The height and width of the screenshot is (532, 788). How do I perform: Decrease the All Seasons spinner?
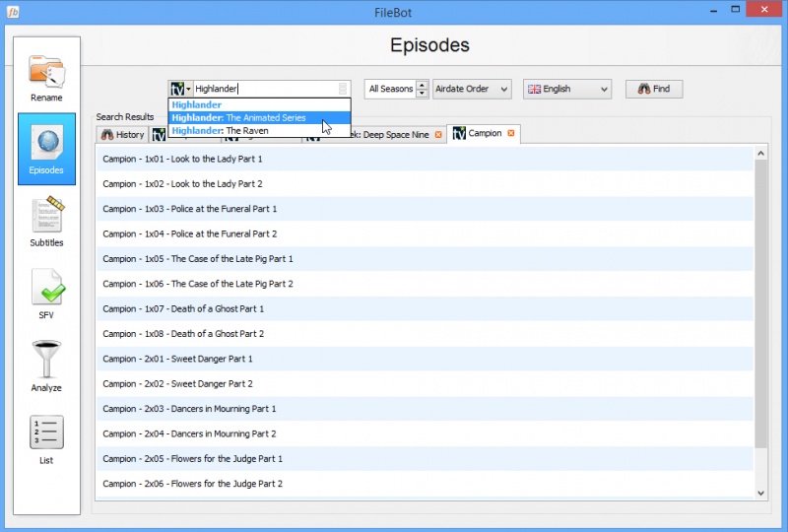coord(423,94)
